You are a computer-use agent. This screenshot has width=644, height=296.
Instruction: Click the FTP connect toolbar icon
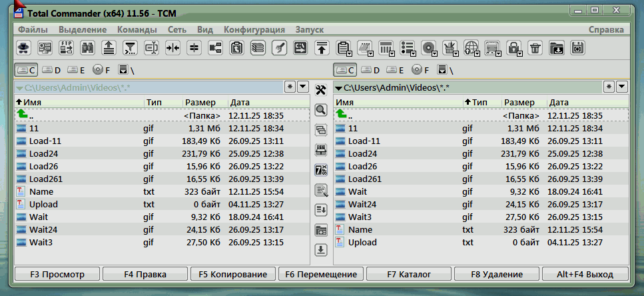click(67, 47)
